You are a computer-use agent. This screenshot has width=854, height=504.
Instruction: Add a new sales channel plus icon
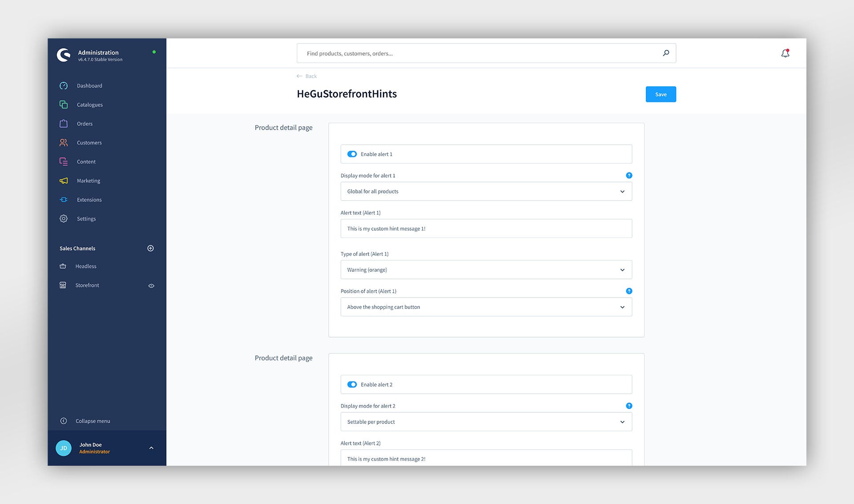[x=150, y=248]
